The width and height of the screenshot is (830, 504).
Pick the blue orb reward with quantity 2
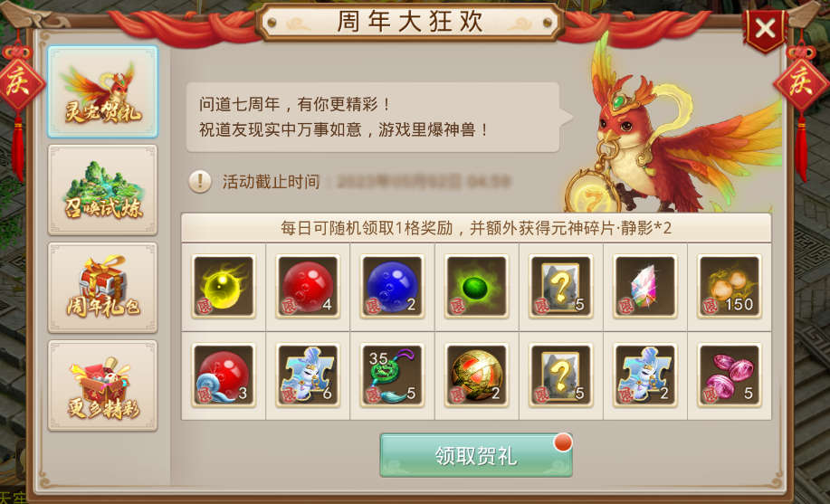point(392,287)
